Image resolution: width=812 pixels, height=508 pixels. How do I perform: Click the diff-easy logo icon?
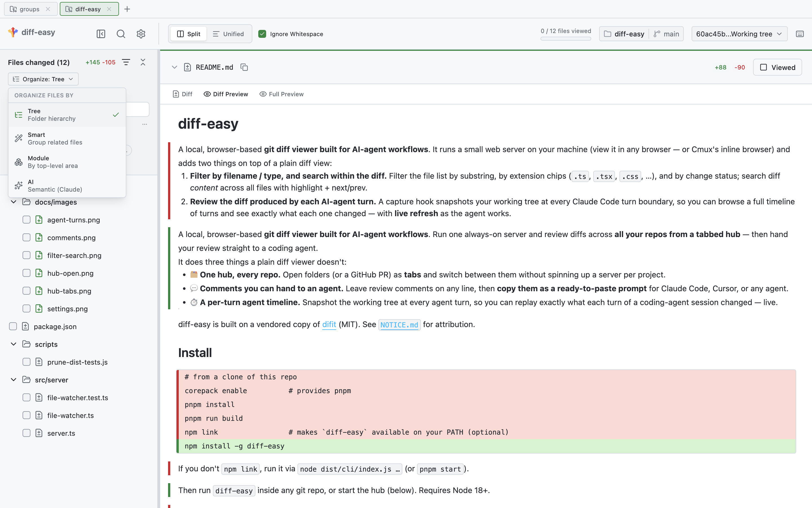click(13, 32)
